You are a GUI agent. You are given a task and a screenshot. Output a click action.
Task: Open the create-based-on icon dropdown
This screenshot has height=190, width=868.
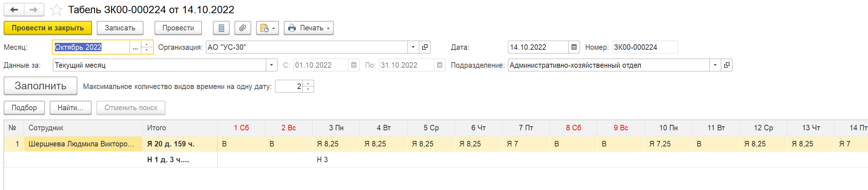[x=267, y=28]
